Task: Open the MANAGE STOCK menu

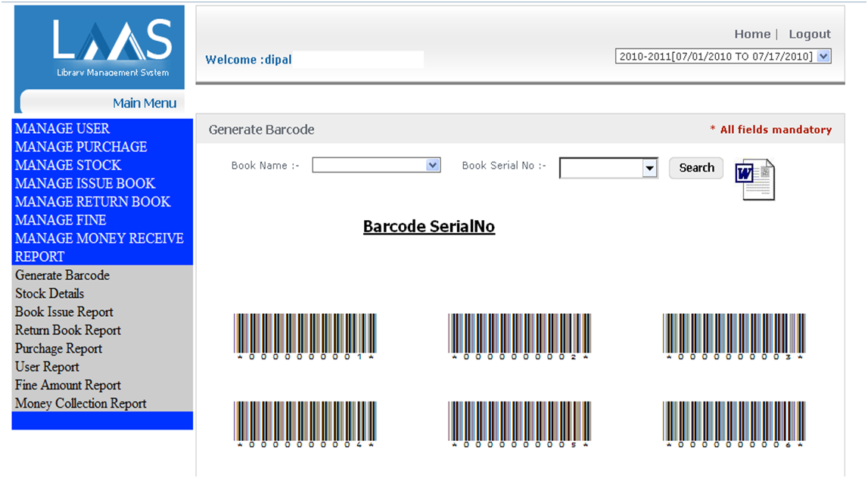Action: [67, 165]
